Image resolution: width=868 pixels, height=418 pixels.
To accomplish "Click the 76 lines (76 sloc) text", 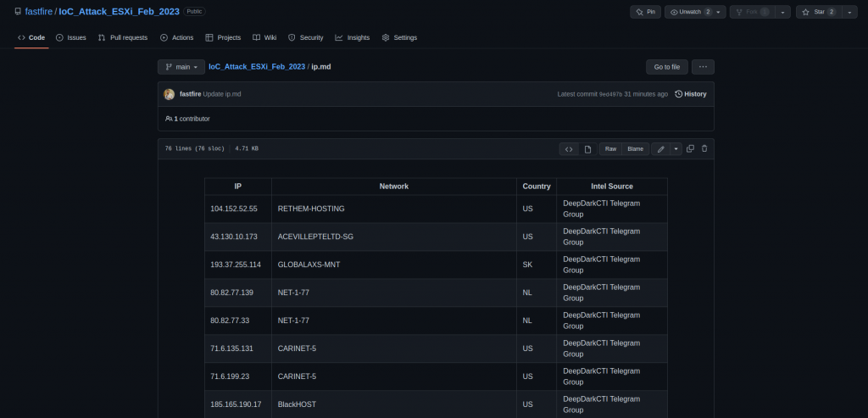I will pyautogui.click(x=194, y=149).
